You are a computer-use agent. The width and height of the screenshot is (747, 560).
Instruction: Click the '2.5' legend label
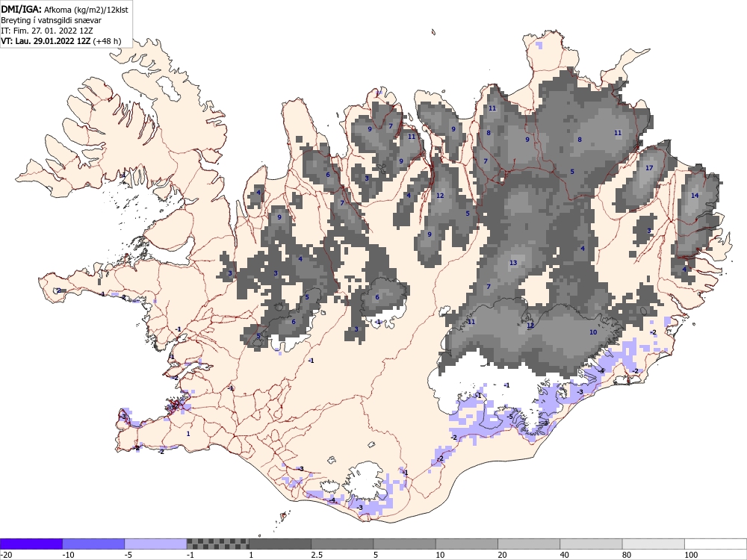(317, 555)
